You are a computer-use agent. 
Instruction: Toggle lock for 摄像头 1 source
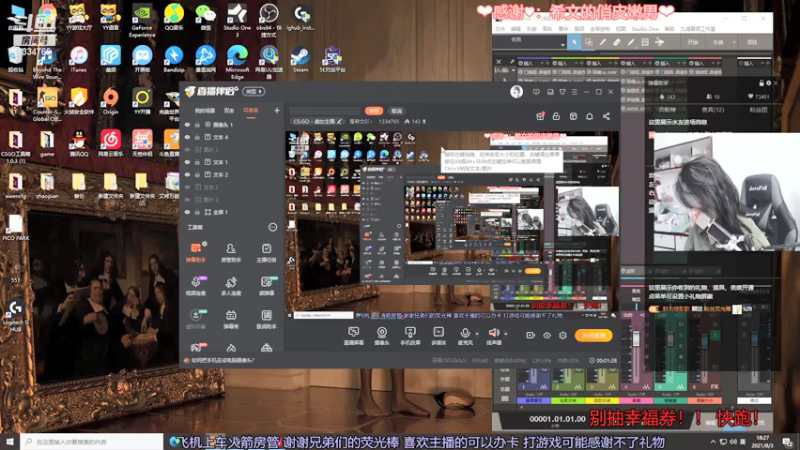click(197, 124)
